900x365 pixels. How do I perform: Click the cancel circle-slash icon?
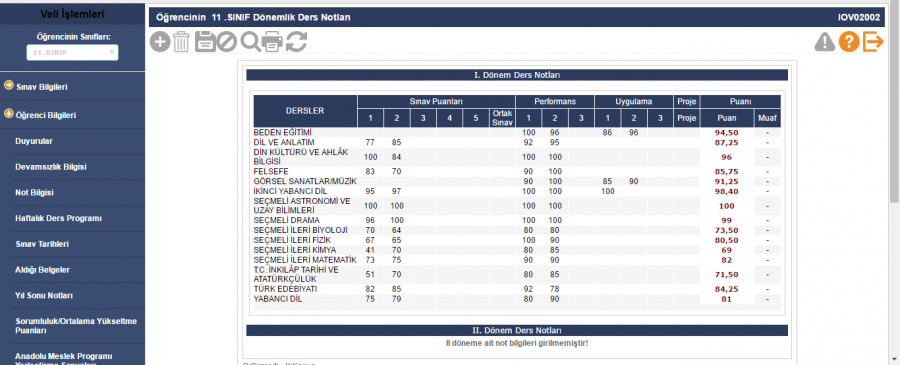(x=227, y=42)
